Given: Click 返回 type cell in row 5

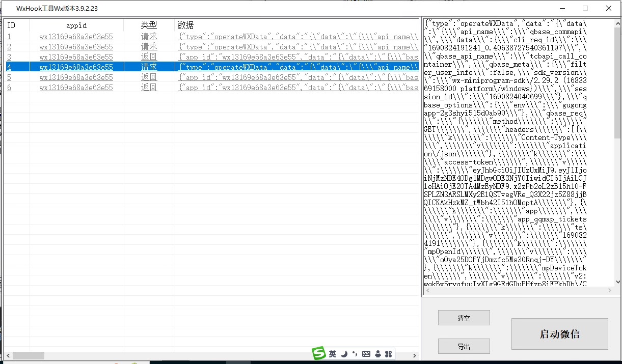Looking at the screenshot, I should pyautogui.click(x=149, y=77).
